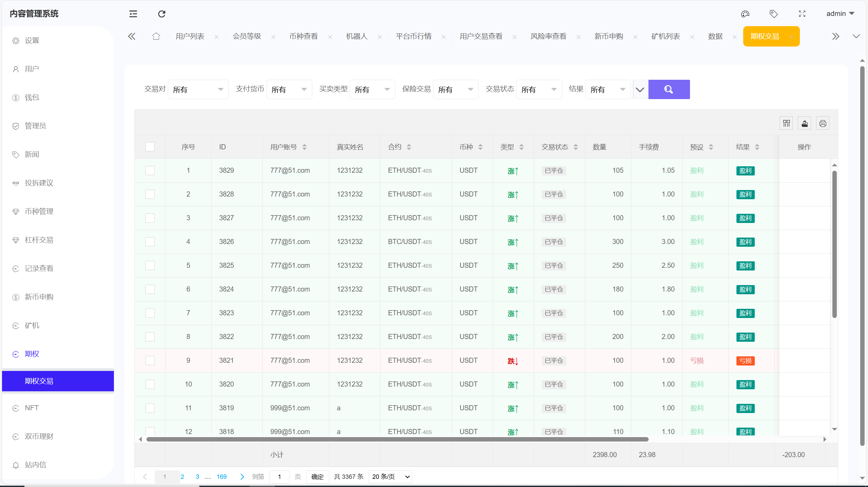Expand the advanced filter chevron
868x487 pixels.
pos(640,89)
